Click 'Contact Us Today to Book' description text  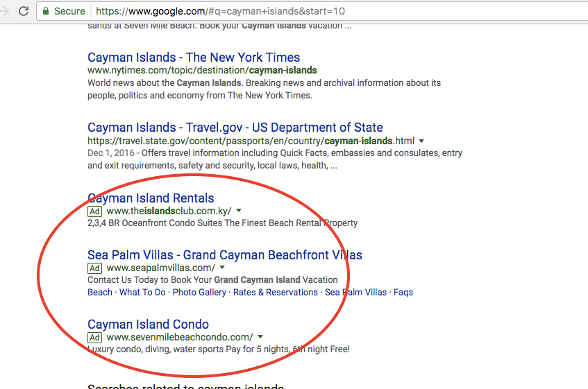[212, 279]
